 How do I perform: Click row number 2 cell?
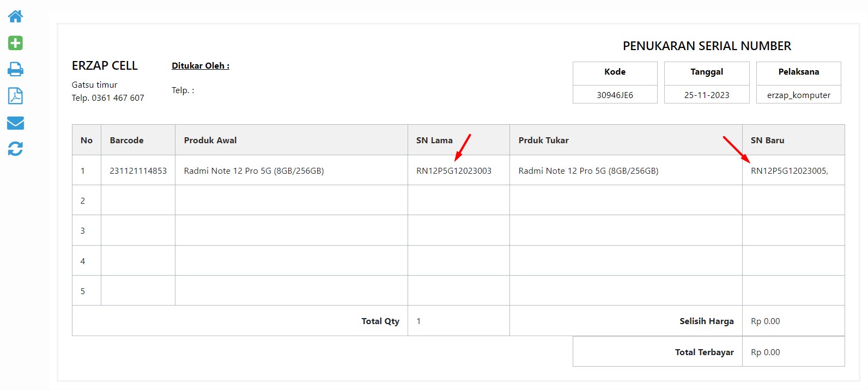point(87,200)
